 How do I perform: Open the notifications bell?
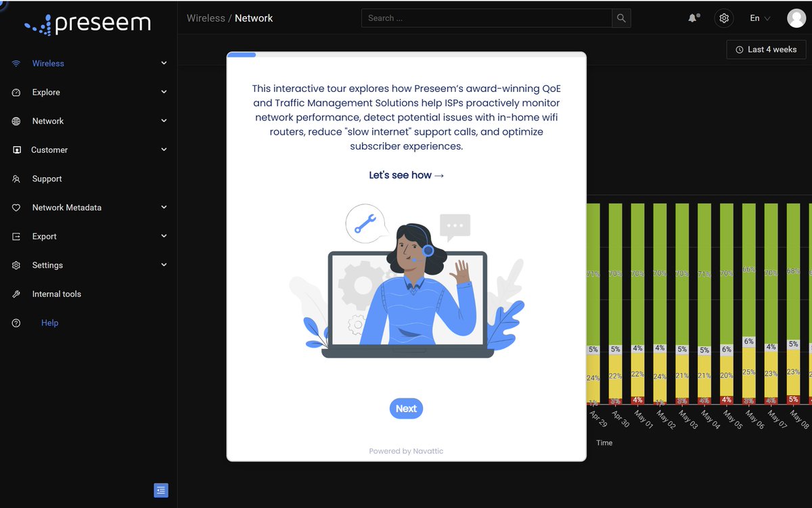694,18
